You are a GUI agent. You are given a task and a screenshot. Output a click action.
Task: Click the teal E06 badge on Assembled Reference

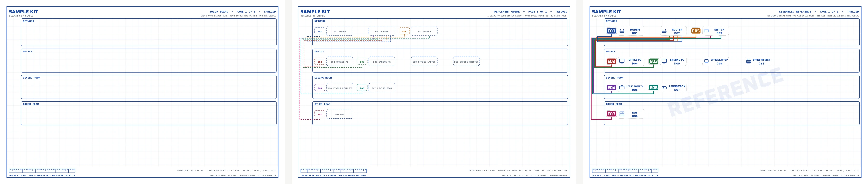pos(653,88)
